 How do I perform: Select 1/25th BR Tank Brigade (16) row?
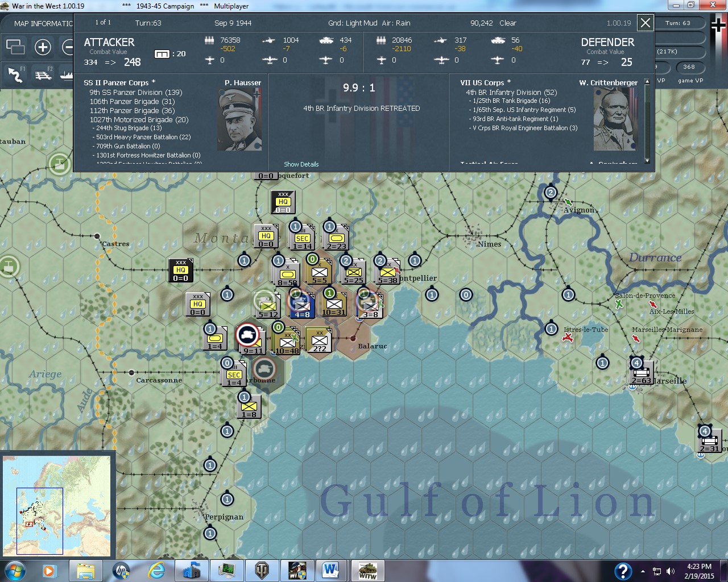[511, 101]
